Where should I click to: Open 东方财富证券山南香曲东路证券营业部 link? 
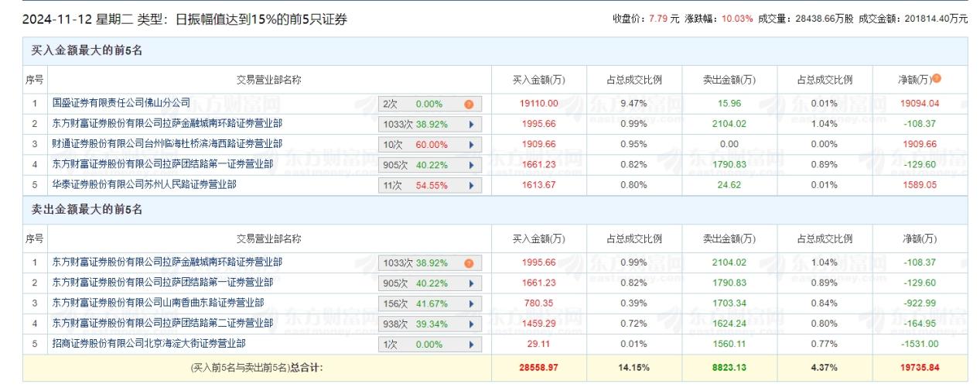coord(162,303)
